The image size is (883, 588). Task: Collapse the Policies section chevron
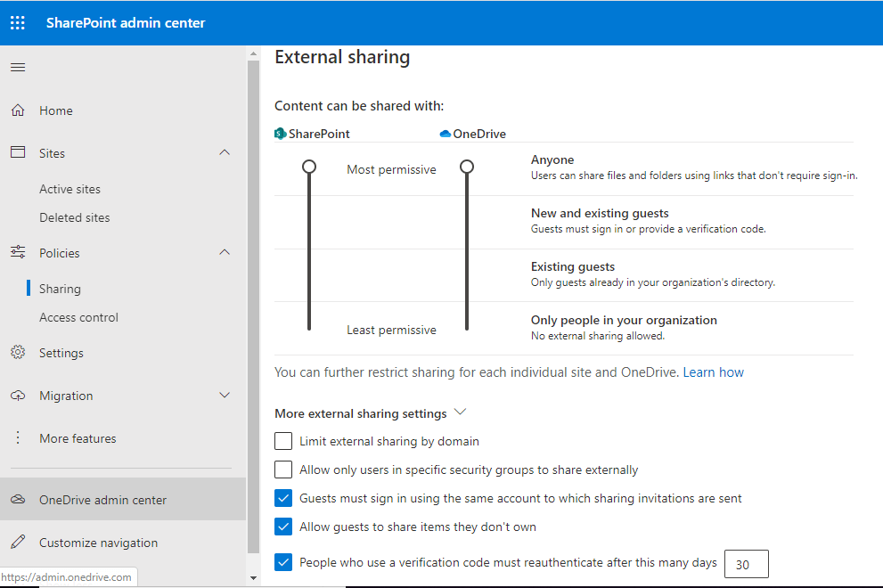(225, 252)
